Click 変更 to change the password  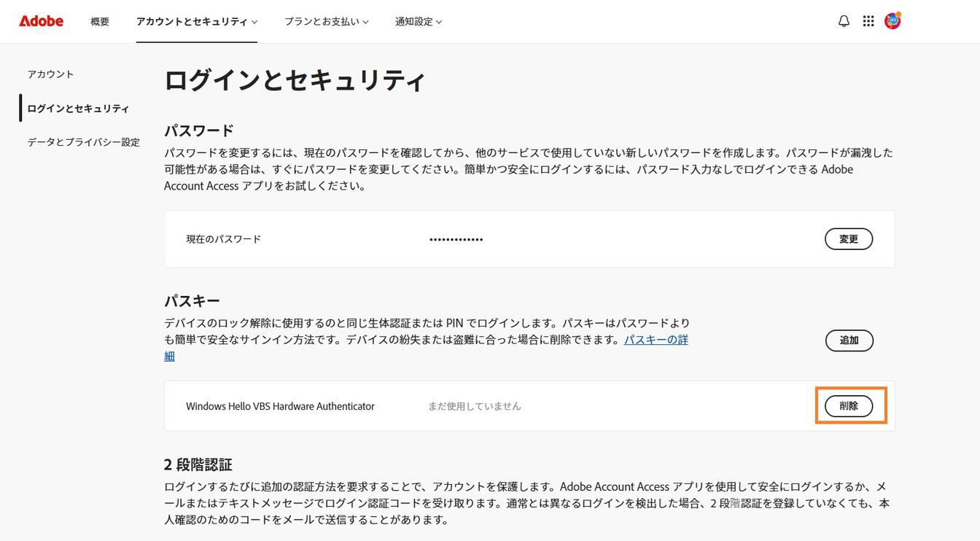(x=849, y=240)
